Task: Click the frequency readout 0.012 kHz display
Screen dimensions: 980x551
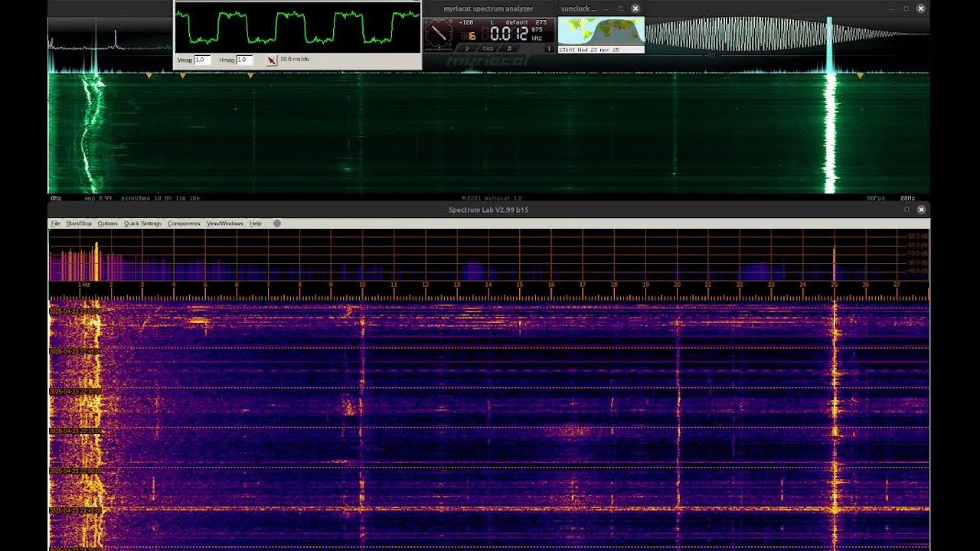Action: pos(509,33)
